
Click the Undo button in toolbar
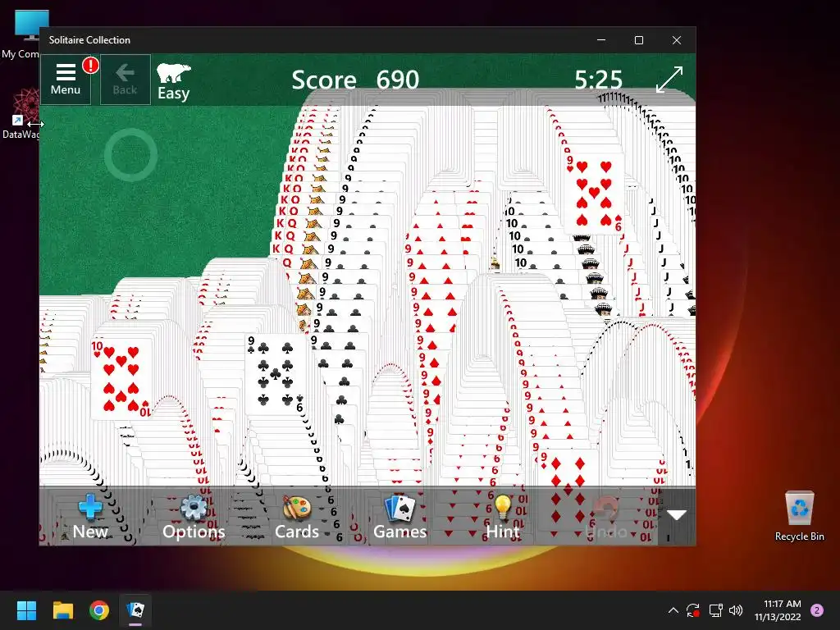(x=606, y=517)
